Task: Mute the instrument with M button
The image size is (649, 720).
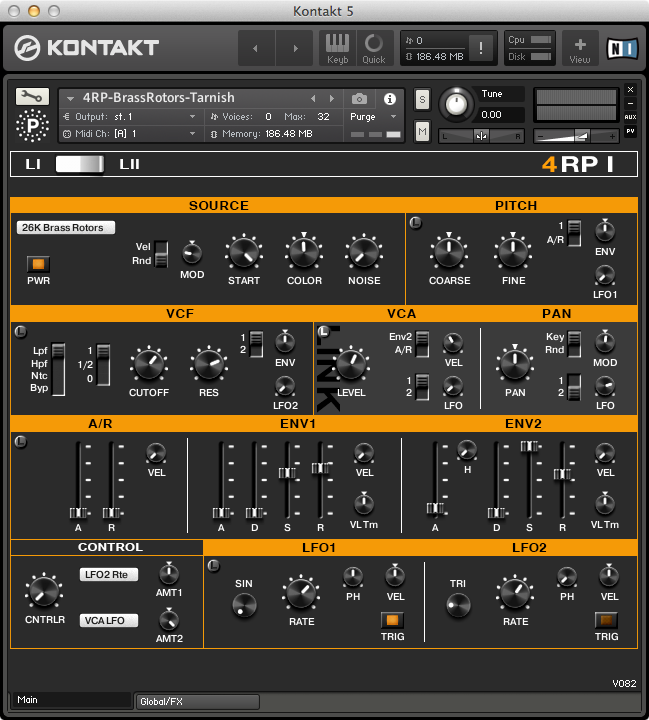Action: click(x=422, y=132)
